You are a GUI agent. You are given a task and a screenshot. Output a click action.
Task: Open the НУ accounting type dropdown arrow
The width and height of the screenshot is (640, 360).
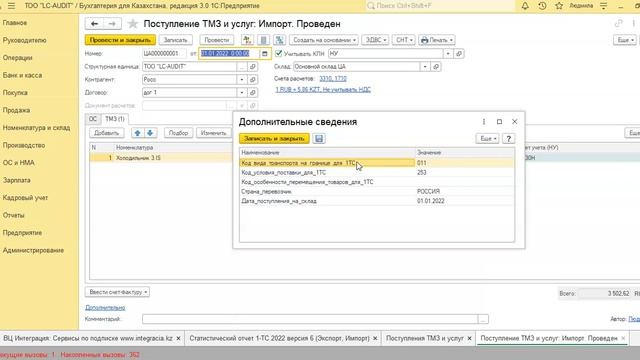tap(448, 53)
